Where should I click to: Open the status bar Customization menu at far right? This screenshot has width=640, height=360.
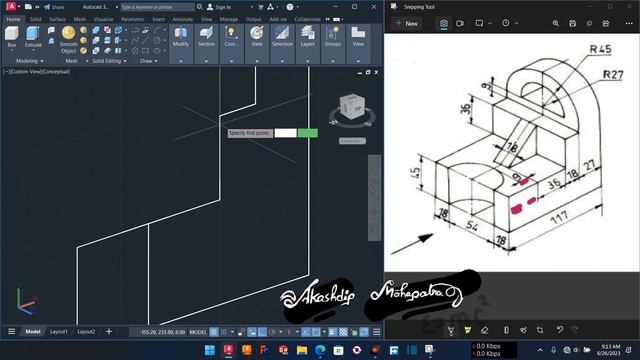click(x=376, y=332)
